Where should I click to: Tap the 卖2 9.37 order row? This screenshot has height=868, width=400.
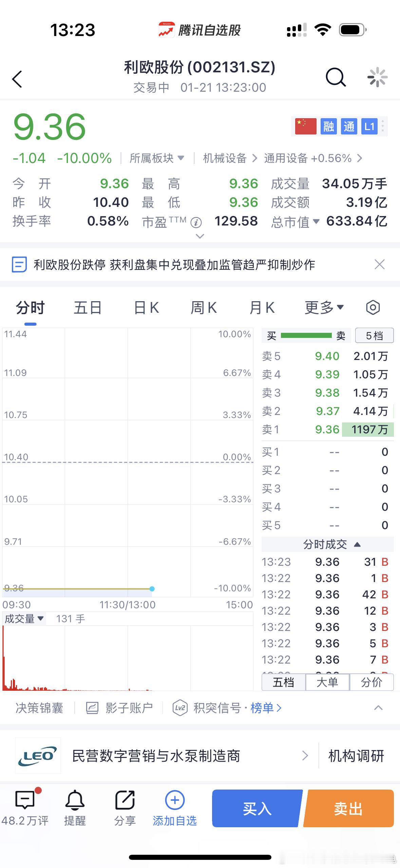[x=327, y=411]
